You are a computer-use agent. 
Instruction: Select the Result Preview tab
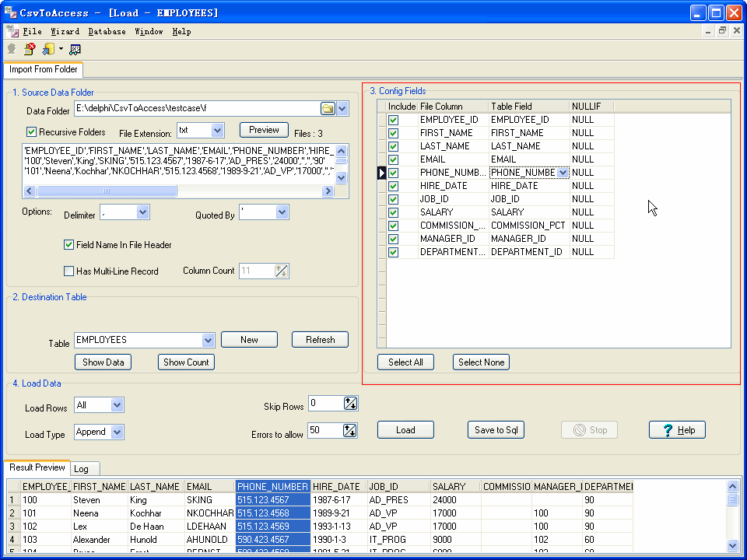point(37,467)
